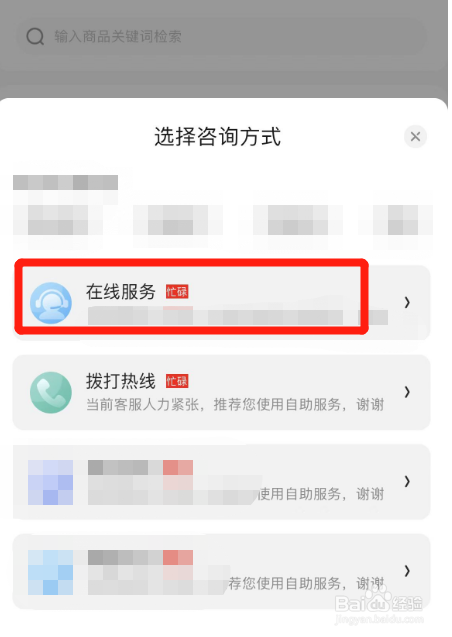Tap the 选择咨询方式 dialog title
The image size is (452, 637).
[x=217, y=136]
